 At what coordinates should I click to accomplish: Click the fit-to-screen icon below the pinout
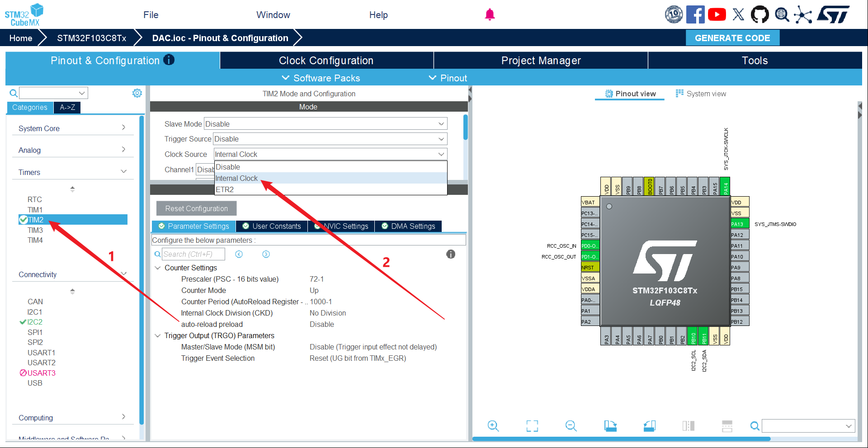pyautogui.click(x=532, y=426)
